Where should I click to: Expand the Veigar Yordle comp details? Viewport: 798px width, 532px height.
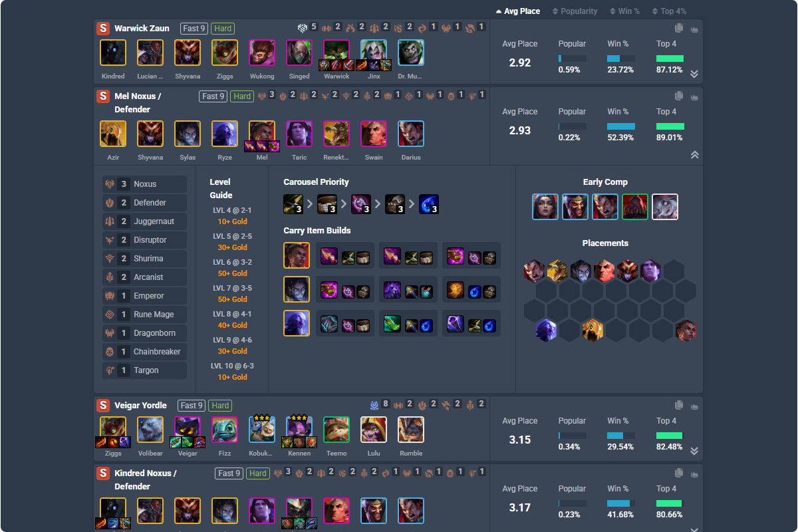click(694, 451)
